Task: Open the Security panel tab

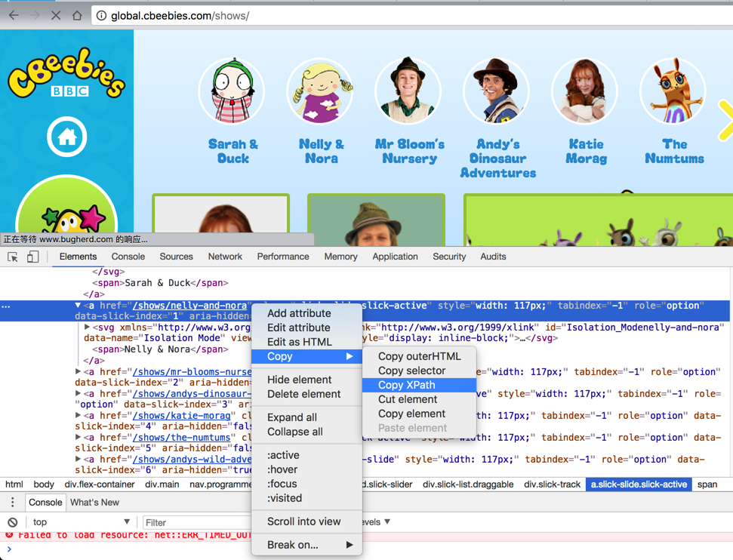Action: [449, 257]
